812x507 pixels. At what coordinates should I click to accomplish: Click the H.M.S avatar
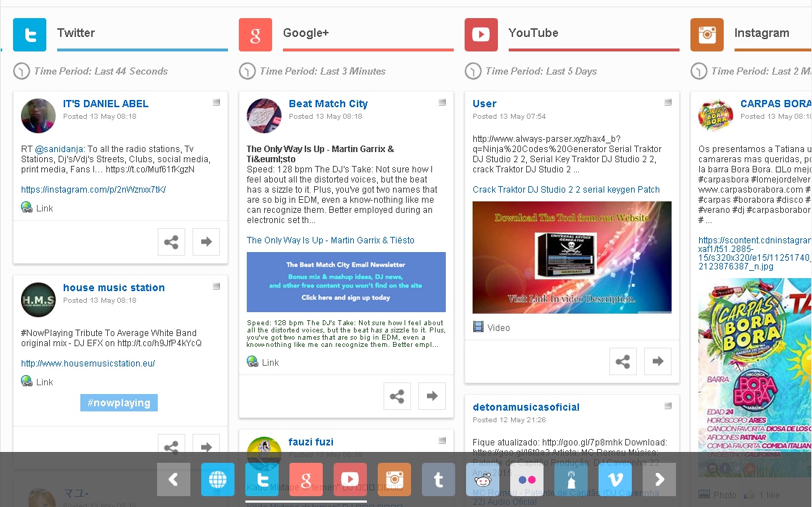(38, 300)
